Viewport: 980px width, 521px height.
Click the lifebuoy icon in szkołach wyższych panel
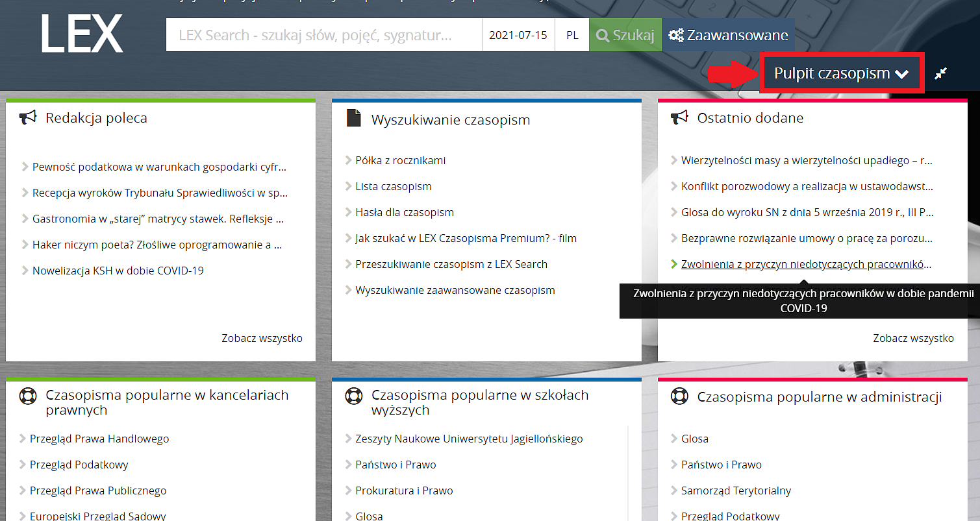click(x=353, y=396)
